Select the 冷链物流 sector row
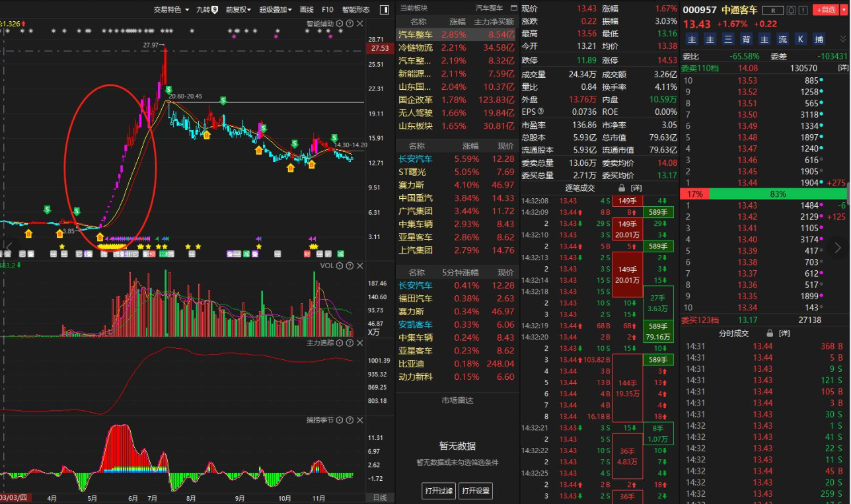 click(457, 48)
